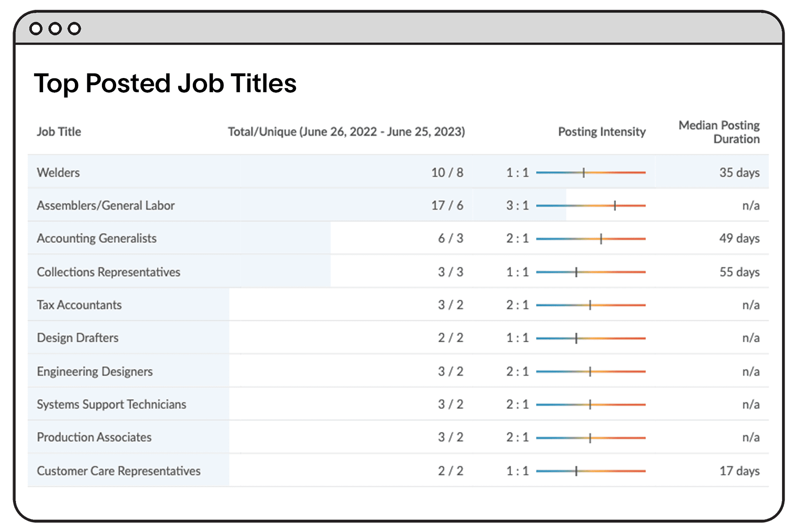Image resolution: width=798 pixels, height=532 pixels.
Task: Select the Systems Support Technicians title
Action: tap(111, 404)
